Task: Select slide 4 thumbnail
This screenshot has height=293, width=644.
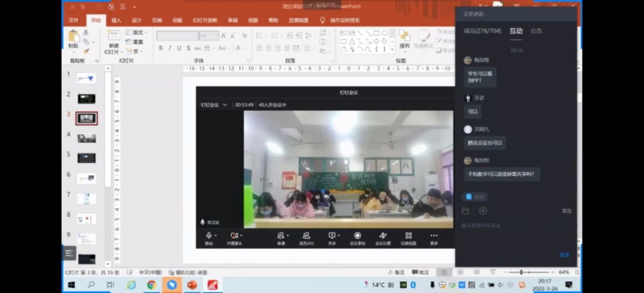Action: coord(86,138)
